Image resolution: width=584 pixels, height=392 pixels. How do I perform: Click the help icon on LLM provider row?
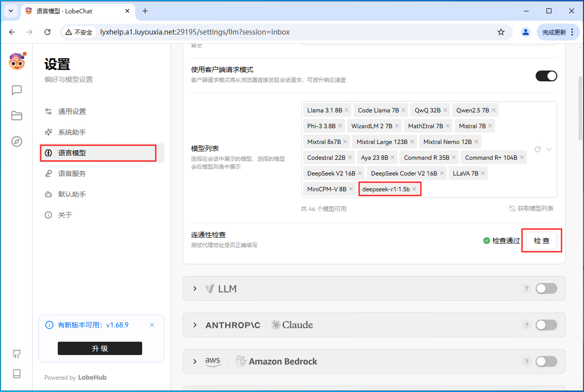tap(526, 288)
